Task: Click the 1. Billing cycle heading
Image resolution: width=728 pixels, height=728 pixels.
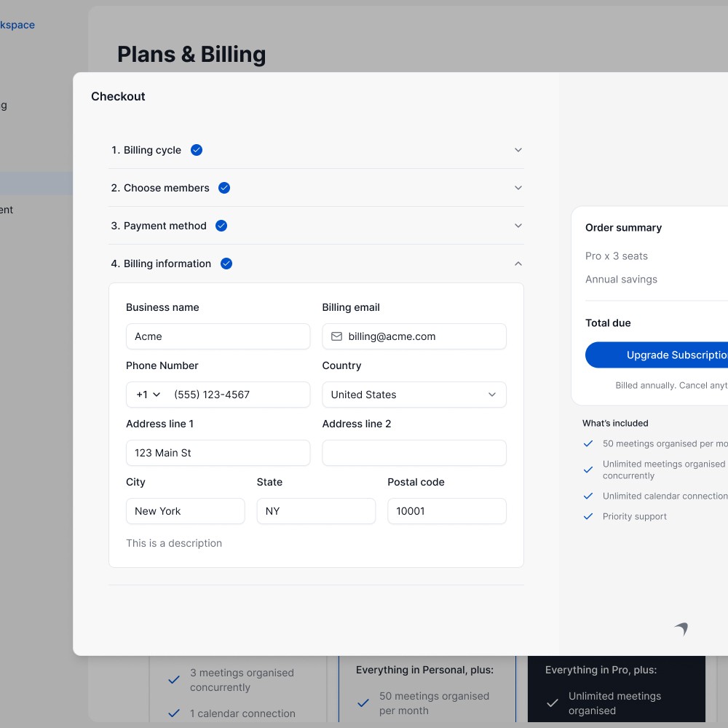Action: pyautogui.click(x=146, y=150)
